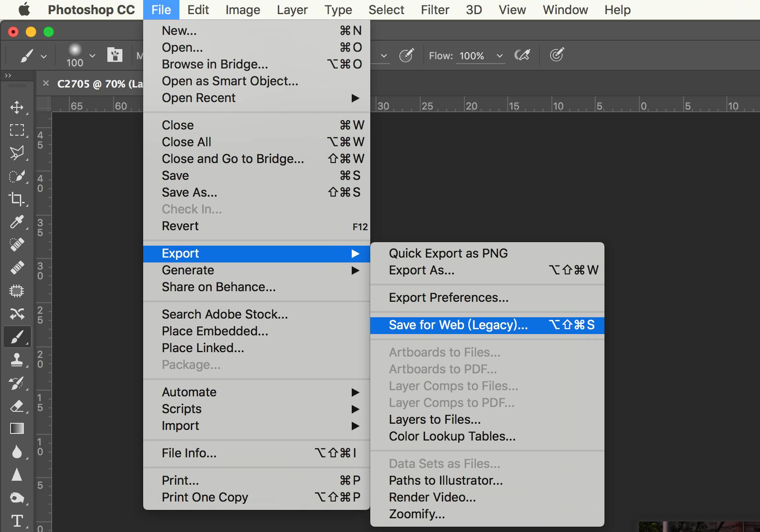Toggle airbrush-style build-up effects
This screenshot has height=532, width=760.
(x=522, y=55)
